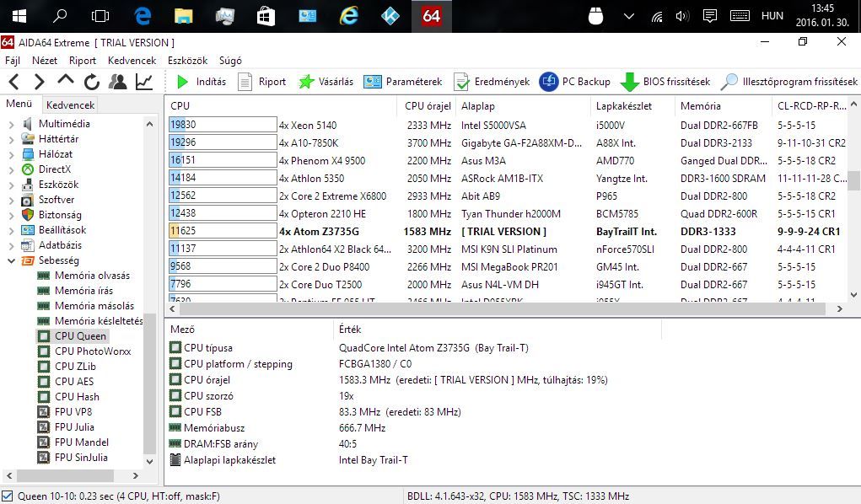This screenshot has width=861, height=504.
Task: Open the user management people icon
Action: pos(117,82)
